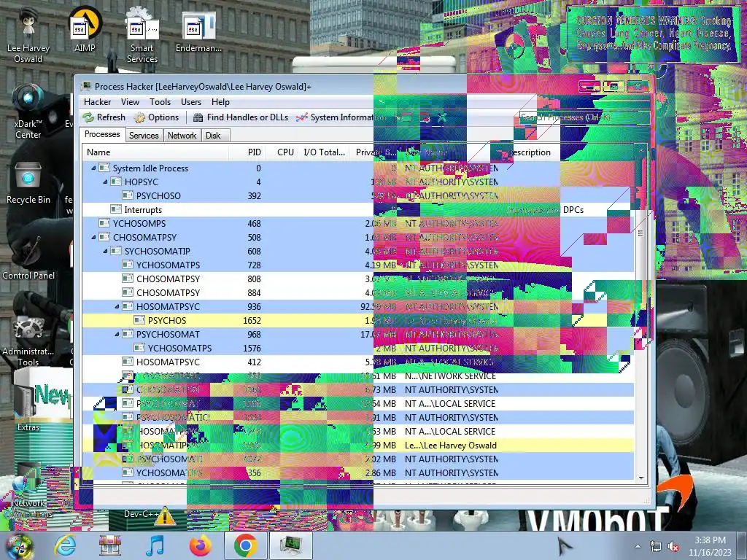Viewport: 747px width, 560px height.
Task: Sort by I/O Total column header
Action: [325, 152]
